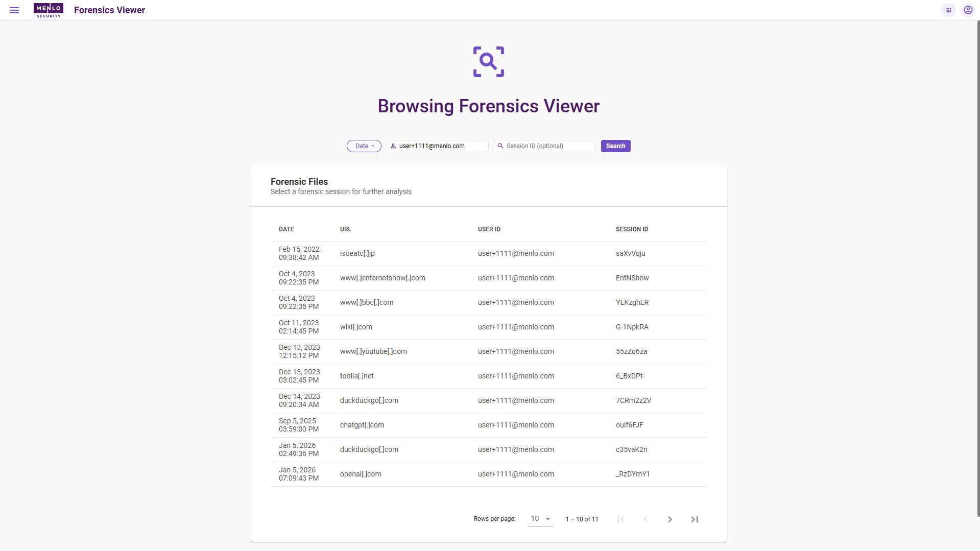Click the URL column header

[x=346, y=229]
